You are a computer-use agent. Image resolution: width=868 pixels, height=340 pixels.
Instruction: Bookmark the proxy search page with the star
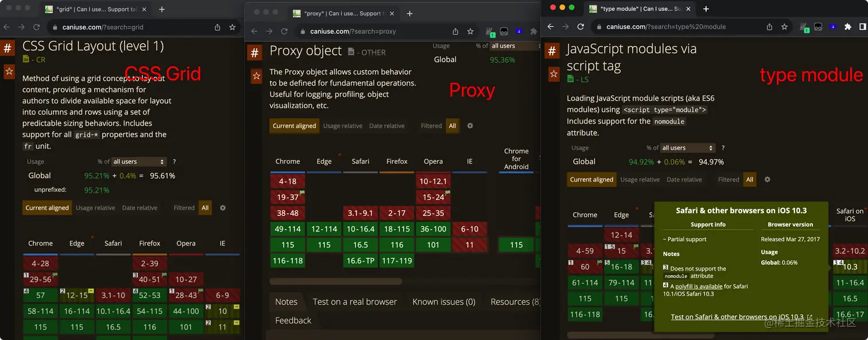(470, 32)
